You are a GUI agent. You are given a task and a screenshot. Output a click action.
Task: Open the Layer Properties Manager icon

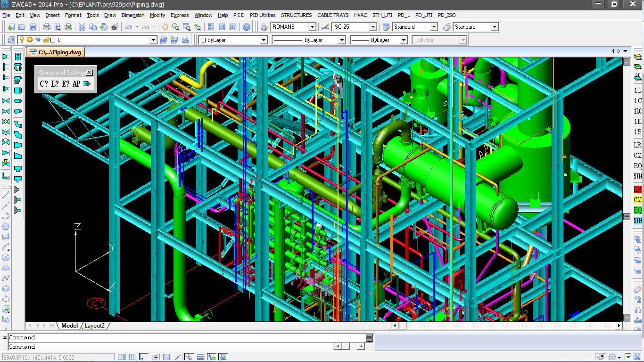pos(11,40)
